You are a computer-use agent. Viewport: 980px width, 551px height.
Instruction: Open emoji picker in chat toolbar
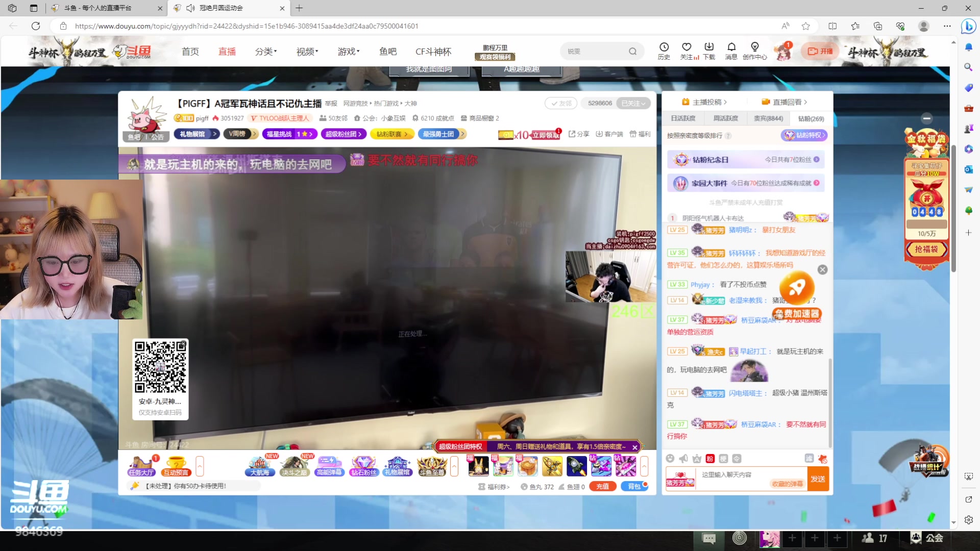670,459
